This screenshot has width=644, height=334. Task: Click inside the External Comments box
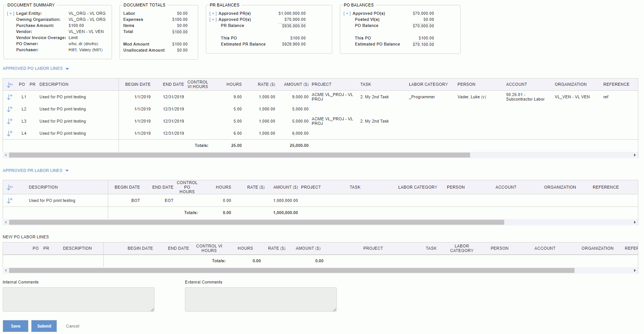pyautogui.click(x=261, y=299)
